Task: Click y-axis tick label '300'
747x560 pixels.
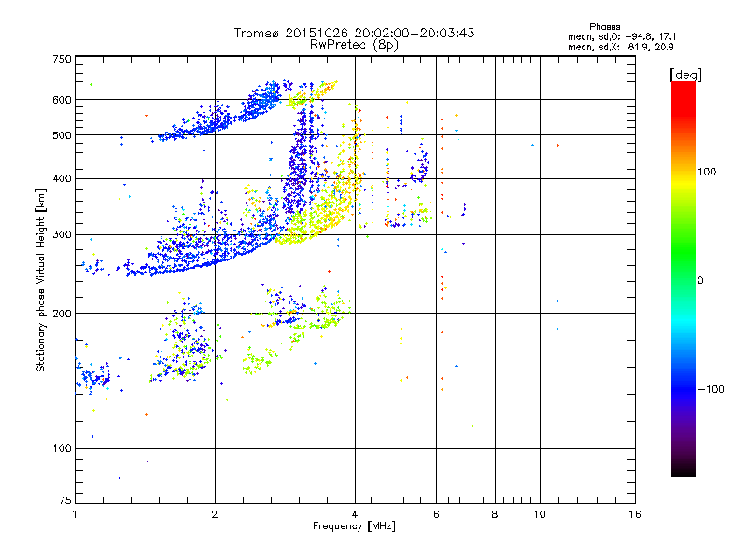Action: [62, 234]
